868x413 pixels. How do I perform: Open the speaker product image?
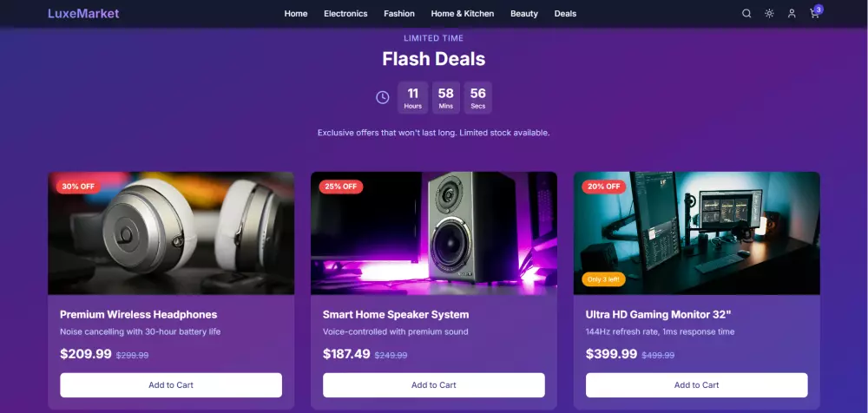pos(433,233)
